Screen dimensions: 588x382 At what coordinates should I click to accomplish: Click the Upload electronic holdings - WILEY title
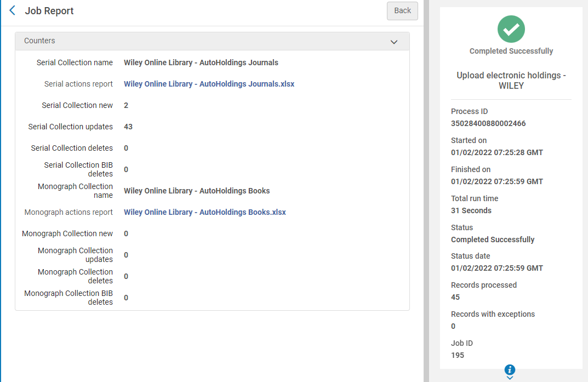click(x=511, y=80)
